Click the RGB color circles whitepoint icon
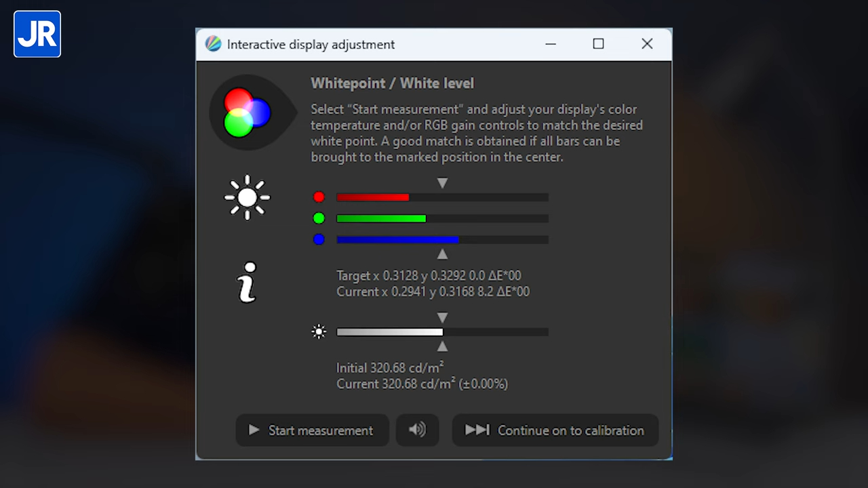Screen dimensions: 868x488 click(247, 113)
